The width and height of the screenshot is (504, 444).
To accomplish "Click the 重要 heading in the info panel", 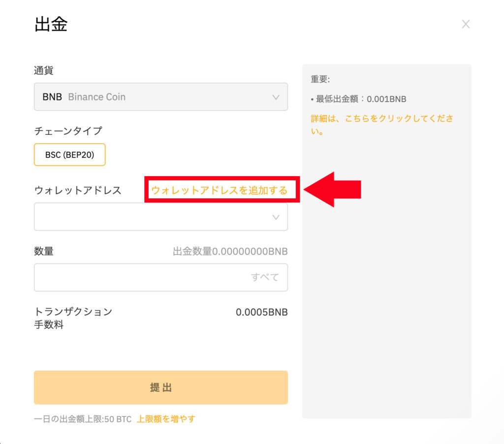I will click(320, 79).
